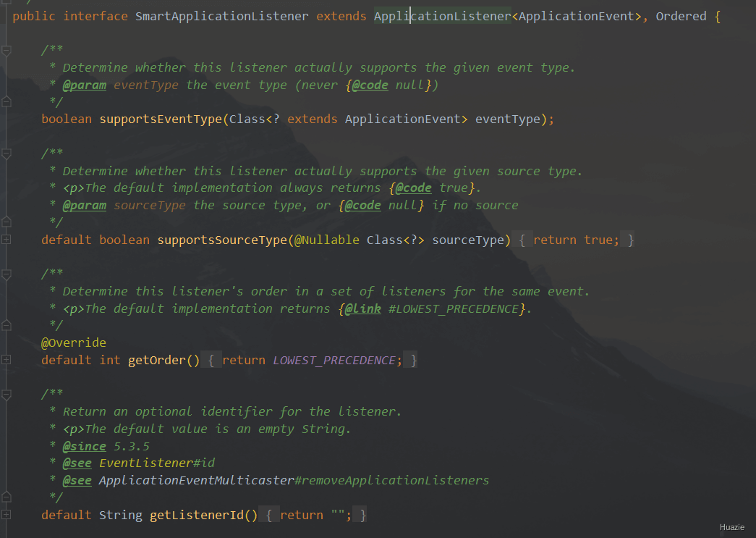Click the @param tag for eventType

click(85, 85)
